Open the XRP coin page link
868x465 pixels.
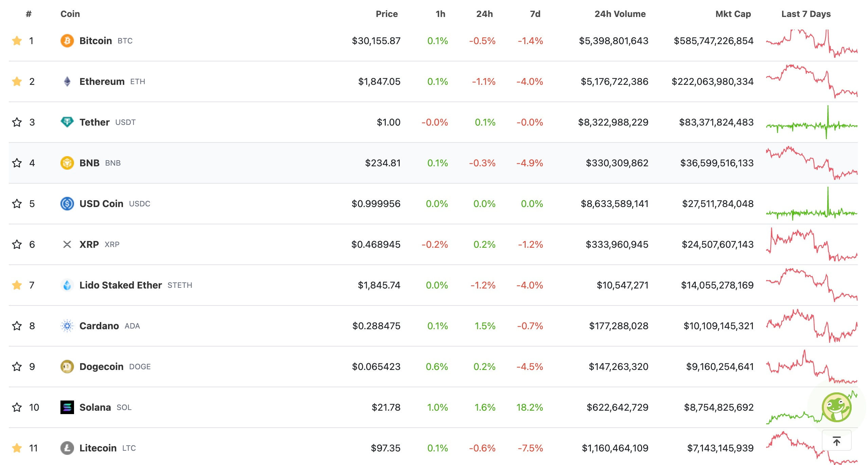[89, 244]
